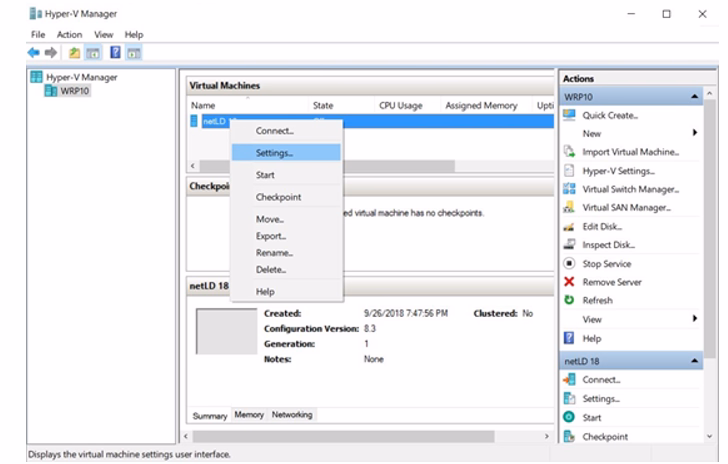Click the Hyper-V Settings page icon
This screenshot has width=728, height=464.
[569, 170]
